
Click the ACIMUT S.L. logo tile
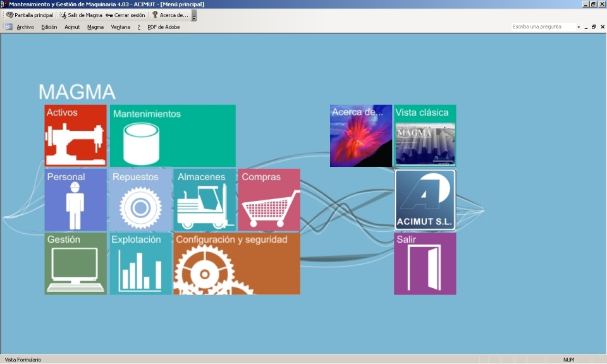pyautogui.click(x=425, y=200)
